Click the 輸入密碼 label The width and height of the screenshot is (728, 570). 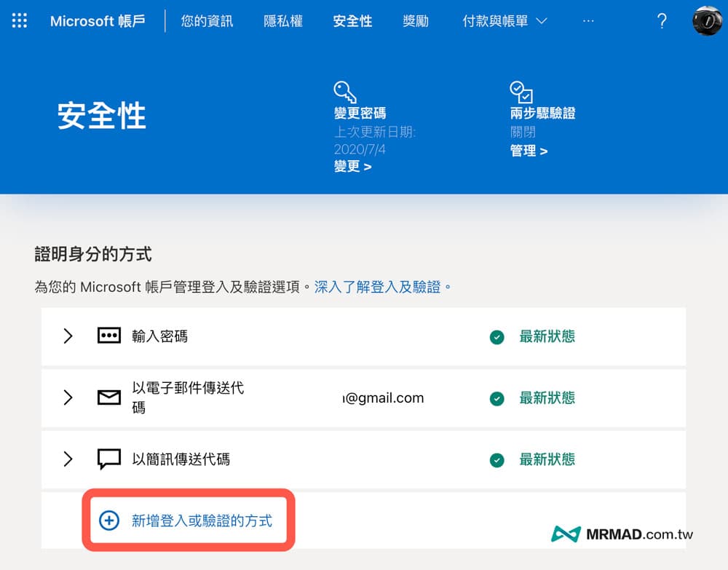click(159, 336)
